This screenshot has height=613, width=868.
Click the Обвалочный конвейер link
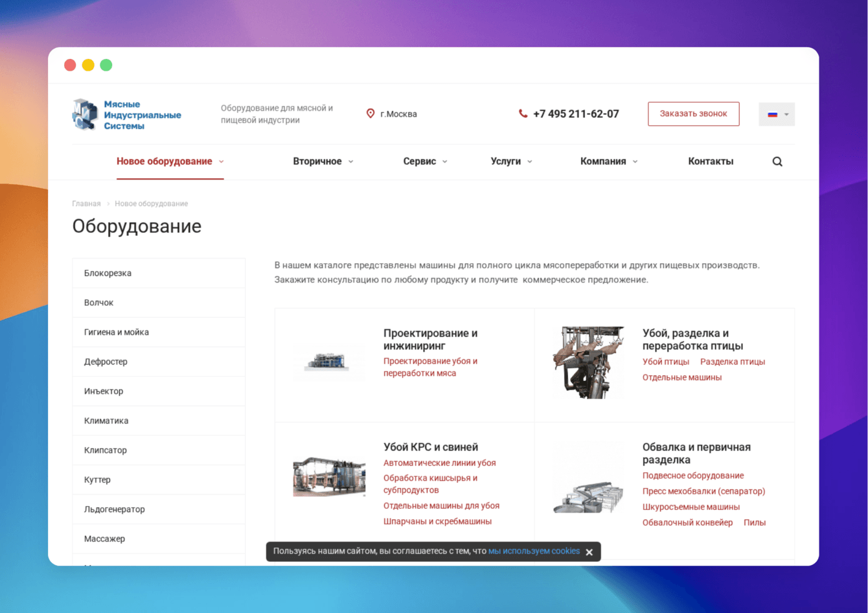[x=688, y=522]
